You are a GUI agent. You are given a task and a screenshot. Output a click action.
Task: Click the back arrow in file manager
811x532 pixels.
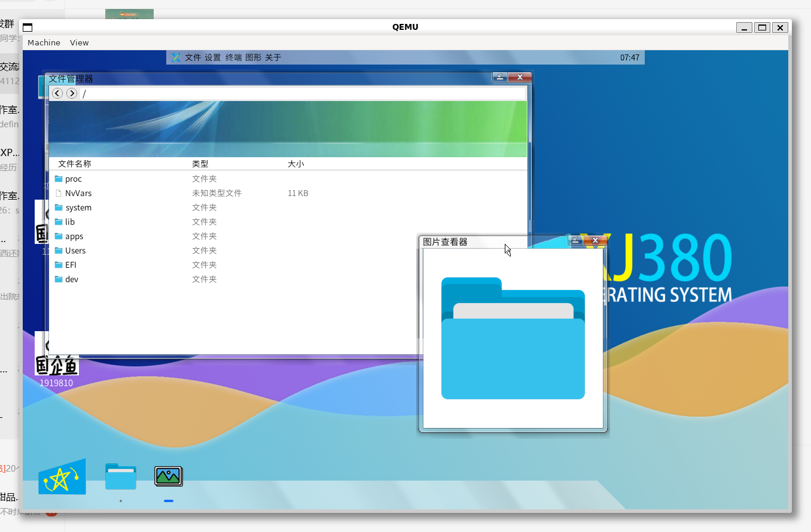click(x=57, y=93)
